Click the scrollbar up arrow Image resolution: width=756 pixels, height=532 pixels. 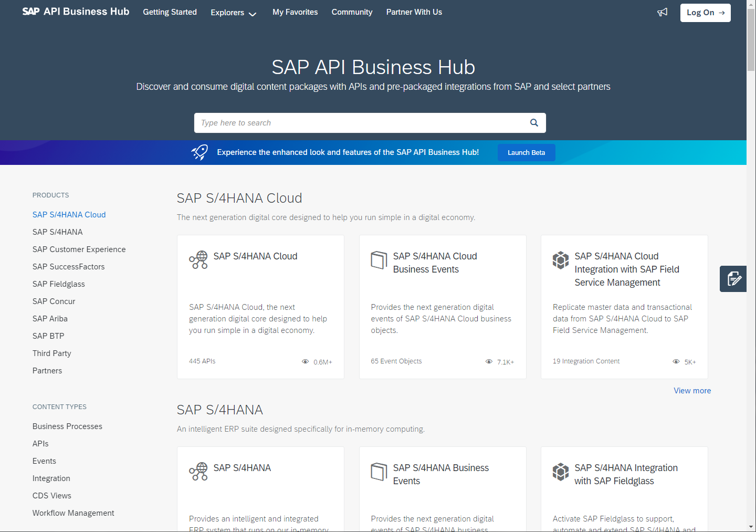(751, 4)
